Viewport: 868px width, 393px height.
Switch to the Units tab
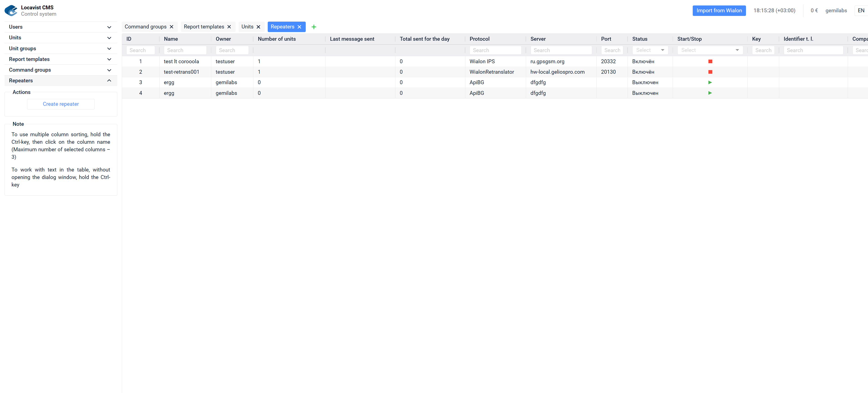pos(247,27)
